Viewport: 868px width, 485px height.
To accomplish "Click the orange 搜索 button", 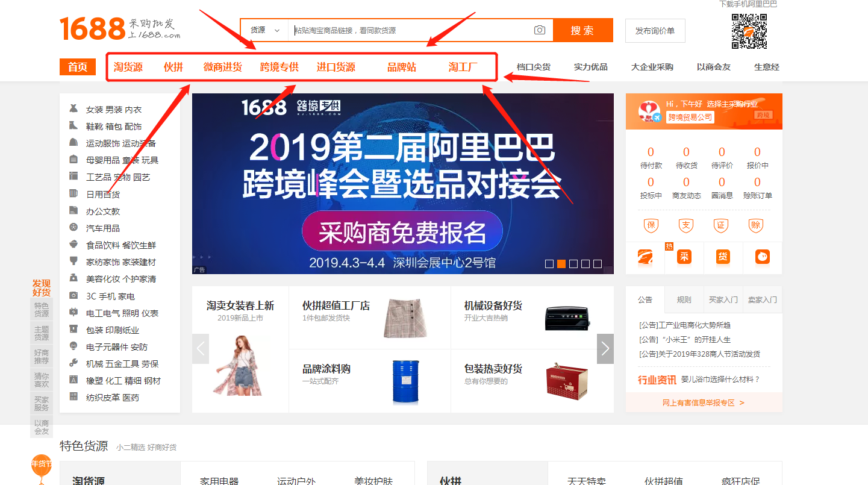I will (x=582, y=30).
